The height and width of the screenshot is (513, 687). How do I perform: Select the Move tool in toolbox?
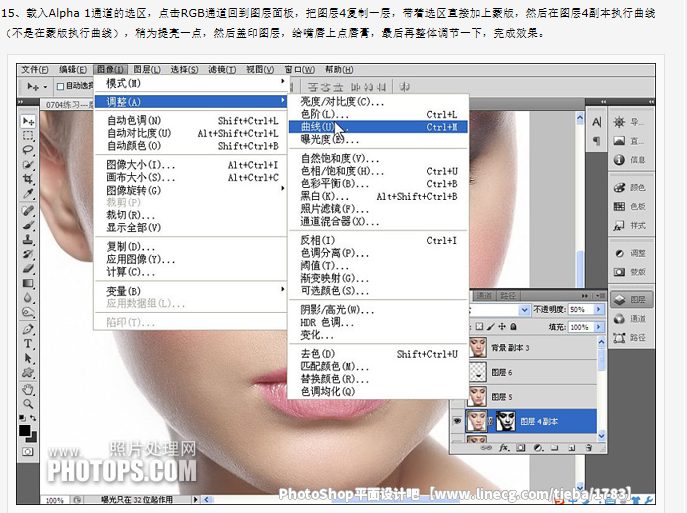[x=28, y=121]
